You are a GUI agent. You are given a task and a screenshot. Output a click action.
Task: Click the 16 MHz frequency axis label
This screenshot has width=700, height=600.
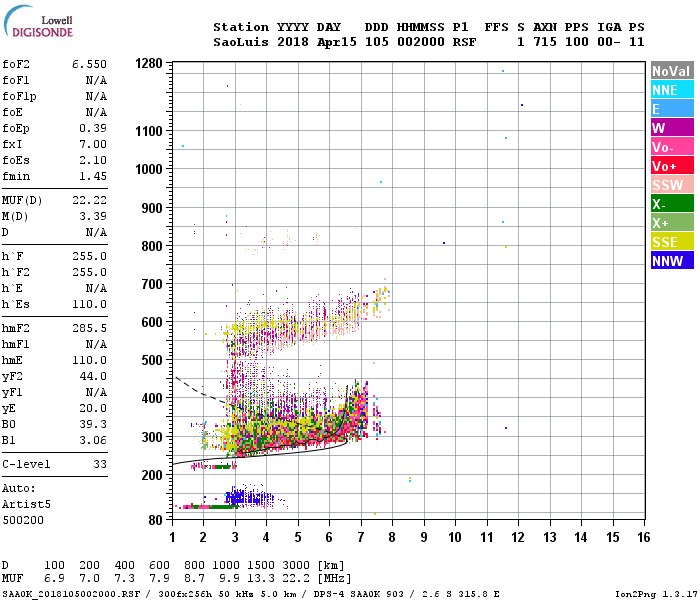tap(644, 537)
